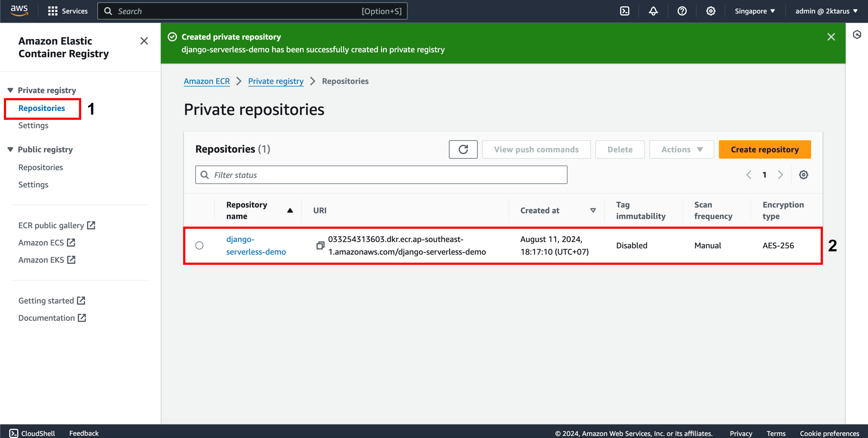Click external-link icon beside ECR public gallery
This screenshot has width=868, height=438.
pos(91,225)
